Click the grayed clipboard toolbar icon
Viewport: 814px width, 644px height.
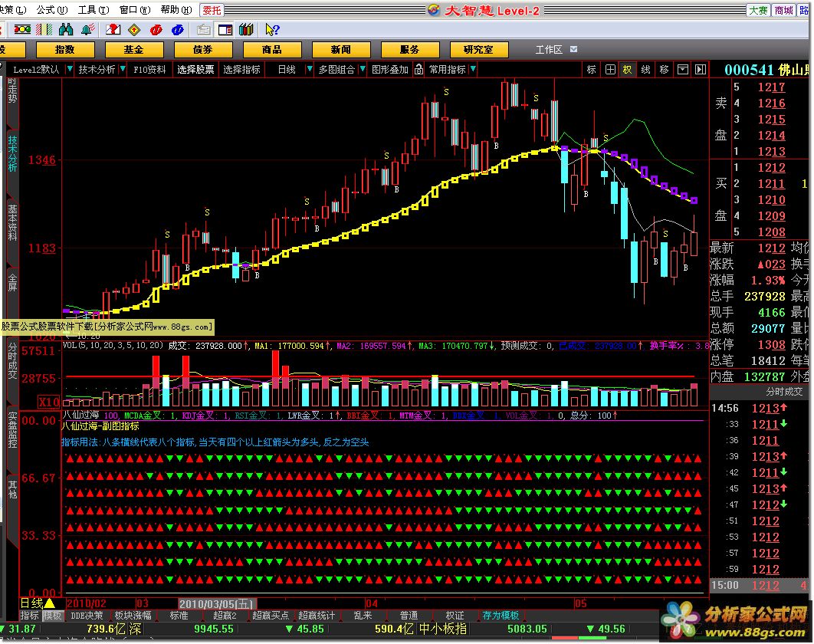coord(204,30)
